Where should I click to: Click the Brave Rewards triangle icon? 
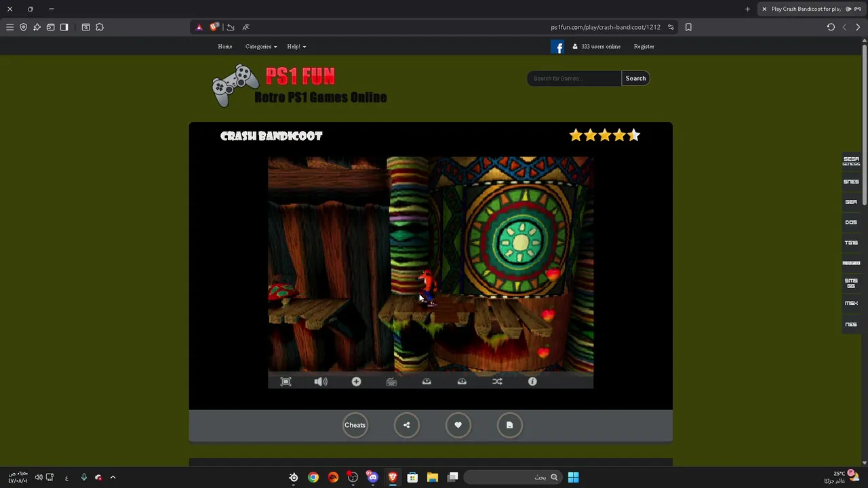(x=199, y=27)
